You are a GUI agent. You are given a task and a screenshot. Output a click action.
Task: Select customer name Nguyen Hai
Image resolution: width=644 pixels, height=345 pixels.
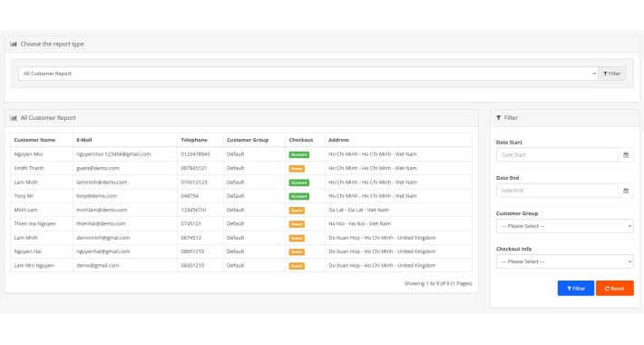click(x=27, y=251)
